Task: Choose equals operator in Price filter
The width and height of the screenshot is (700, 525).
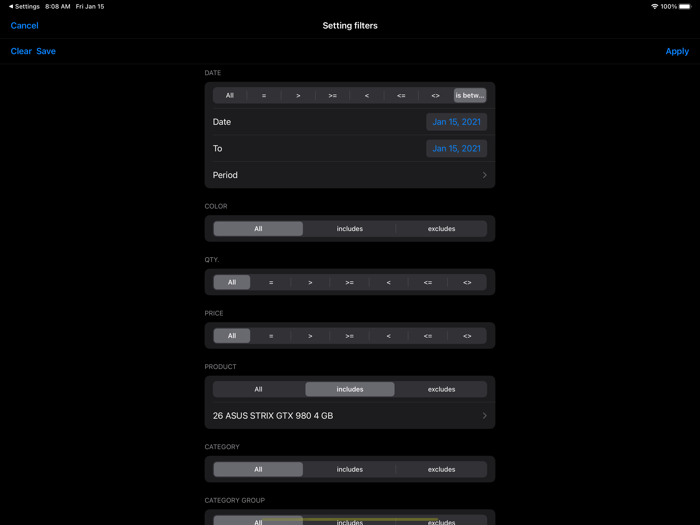Action: (x=271, y=336)
